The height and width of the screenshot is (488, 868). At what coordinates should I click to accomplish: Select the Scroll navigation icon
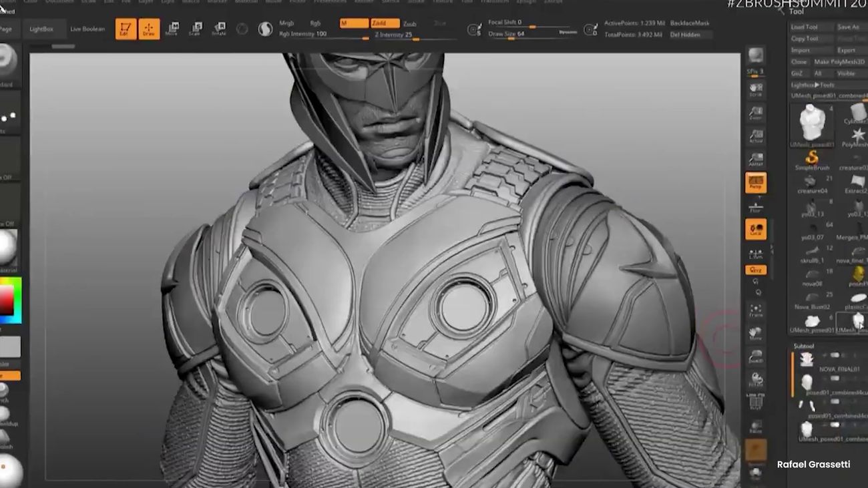click(756, 89)
